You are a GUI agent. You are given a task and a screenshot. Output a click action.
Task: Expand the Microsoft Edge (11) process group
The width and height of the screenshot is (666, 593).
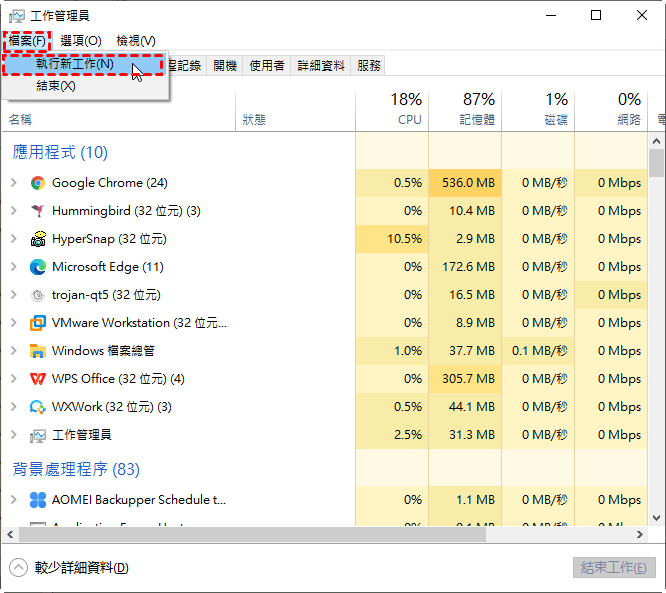pyautogui.click(x=14, y=267)
